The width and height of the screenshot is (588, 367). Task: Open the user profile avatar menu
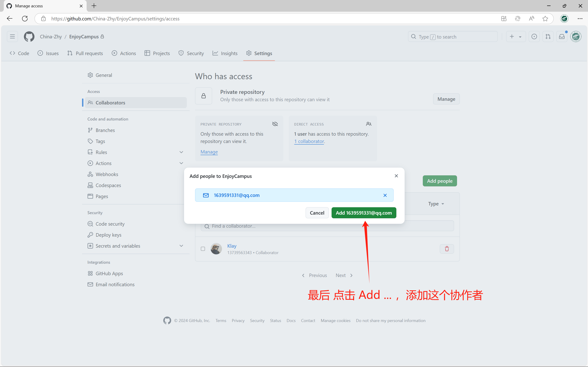pyautogui.click(x=576, y=37)
